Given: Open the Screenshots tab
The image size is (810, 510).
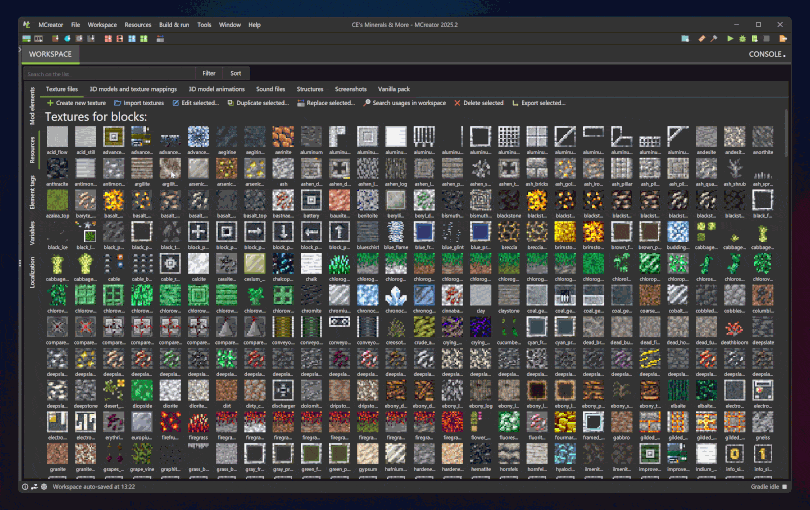Looking at the screenshot, I should pos(351,89).
